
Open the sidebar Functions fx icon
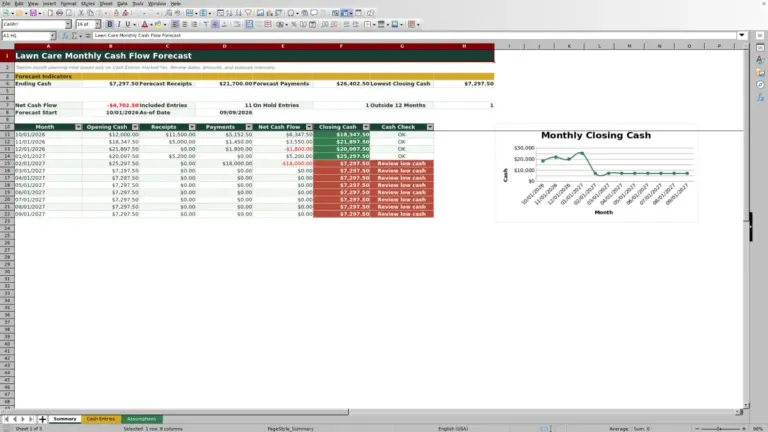(x=760, y=98)
